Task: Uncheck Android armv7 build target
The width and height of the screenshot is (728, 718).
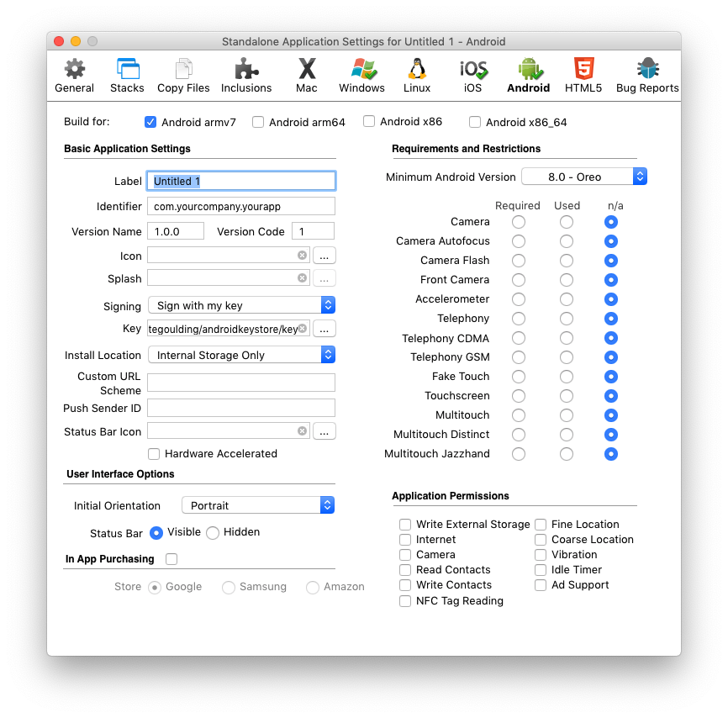Action: tap(150, 122)
